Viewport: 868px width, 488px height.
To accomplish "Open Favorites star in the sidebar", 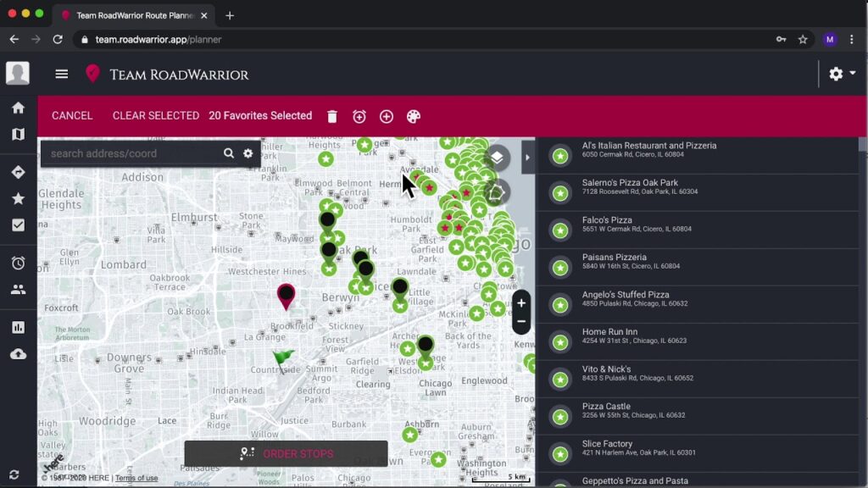I will (x=19, y=198).
